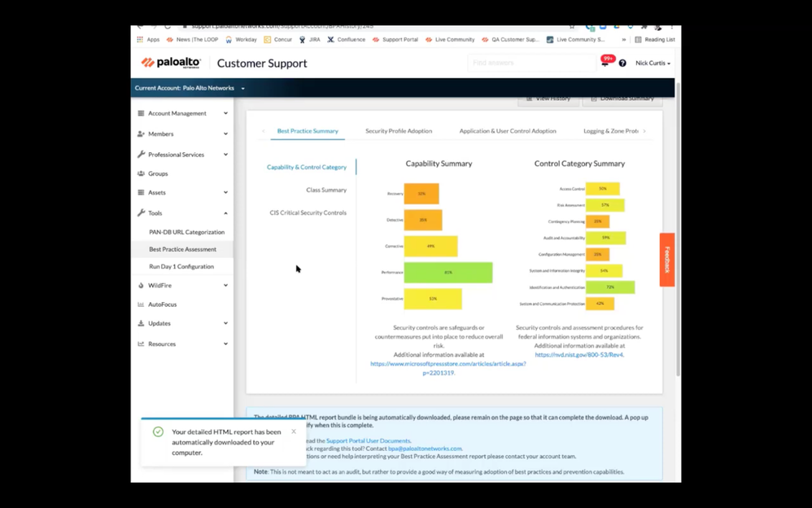Open the QA Customer Sup... bookmark
Viewport: 812px width, 508px height.
click(x=511, y=39)
